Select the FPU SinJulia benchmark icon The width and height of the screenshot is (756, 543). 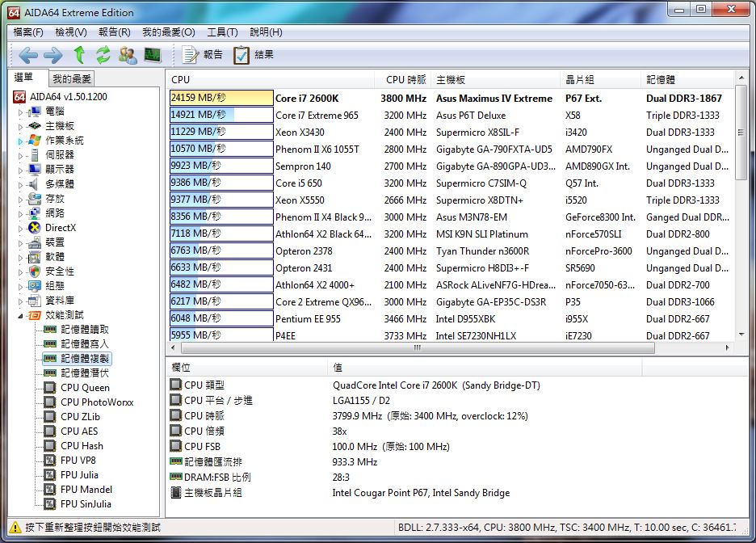pyautogui.click(x=49, y=504)
